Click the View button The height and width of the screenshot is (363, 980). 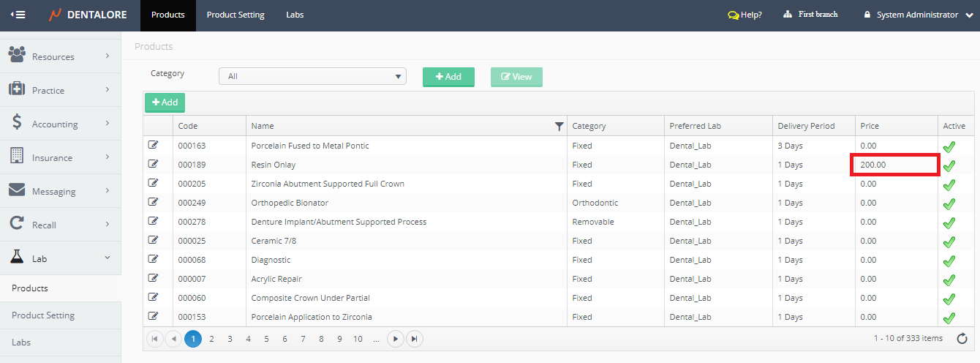point(516,77)
